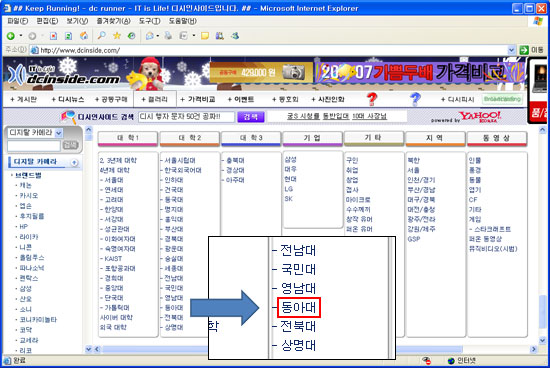Open the KAIST gallery link
The height and width of the screenshot is (368, 550).
[113, 259]
